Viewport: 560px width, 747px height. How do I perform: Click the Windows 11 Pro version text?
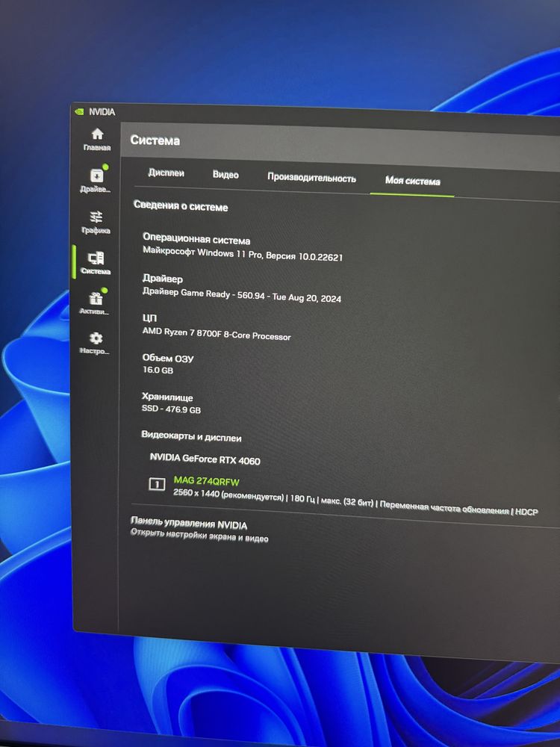point(243,254)
